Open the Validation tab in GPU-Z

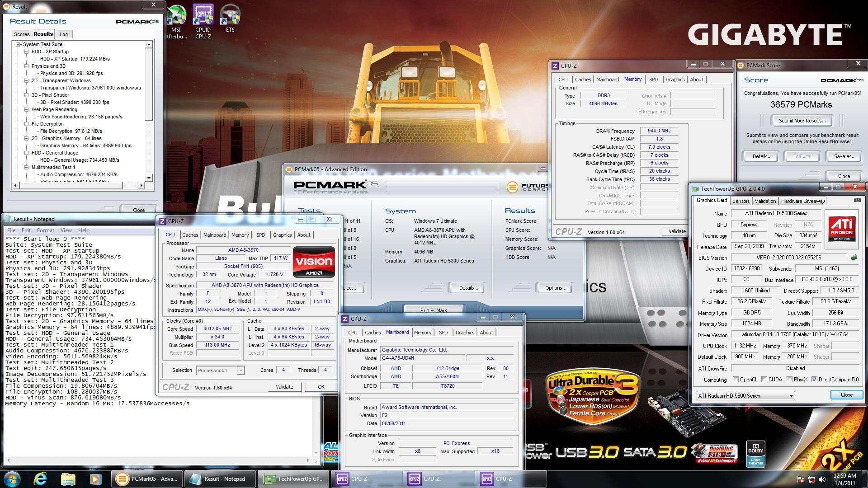point(765,201)
